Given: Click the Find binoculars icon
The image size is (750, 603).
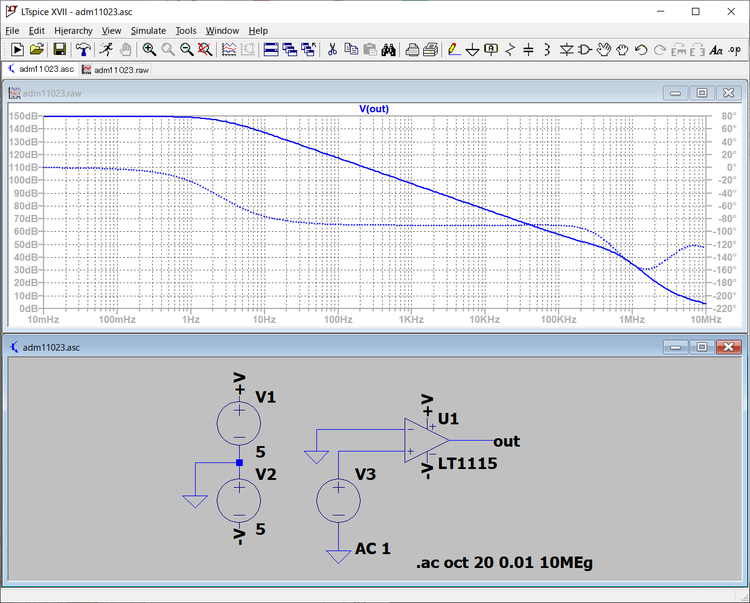Looking at the screenshot, I should click(x=389, y=49).
